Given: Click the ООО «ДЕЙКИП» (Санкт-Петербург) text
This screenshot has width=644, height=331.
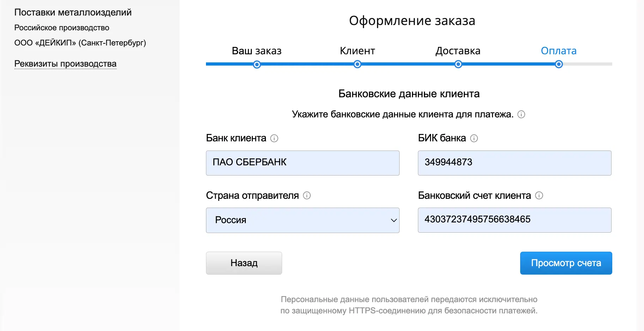Looking at the screenshot, I should [80, 43].
